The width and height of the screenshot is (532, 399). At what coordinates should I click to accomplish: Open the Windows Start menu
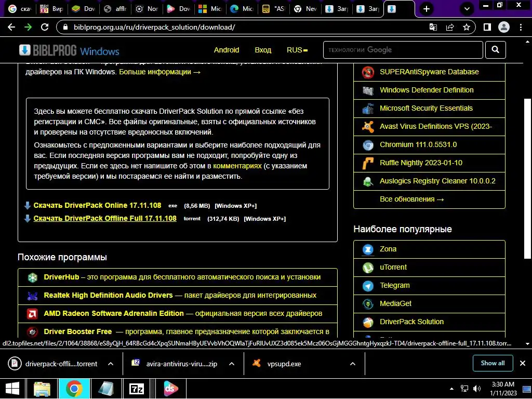(x=12, y=389)
